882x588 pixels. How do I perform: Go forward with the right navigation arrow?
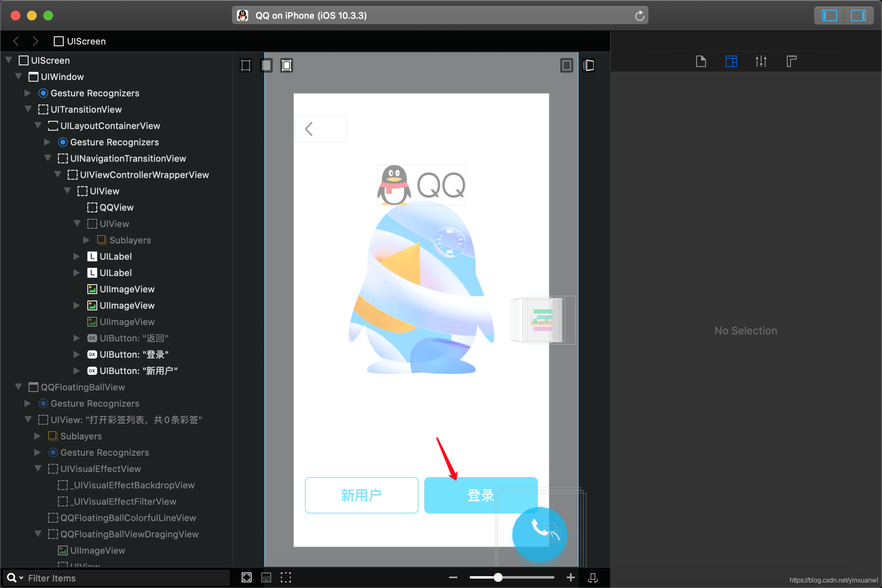pyautogui.click(x=36, y=41)
